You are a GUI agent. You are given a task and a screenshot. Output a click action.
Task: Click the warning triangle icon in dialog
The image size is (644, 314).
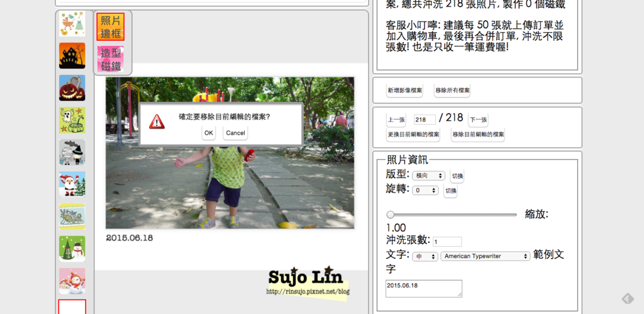tap(157, 122)
